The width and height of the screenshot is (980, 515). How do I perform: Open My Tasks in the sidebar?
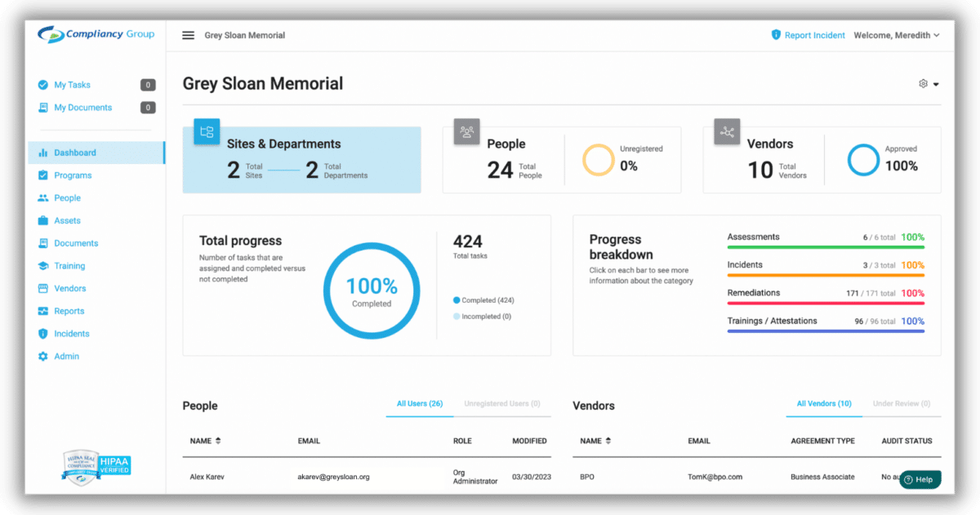point(72,85)
